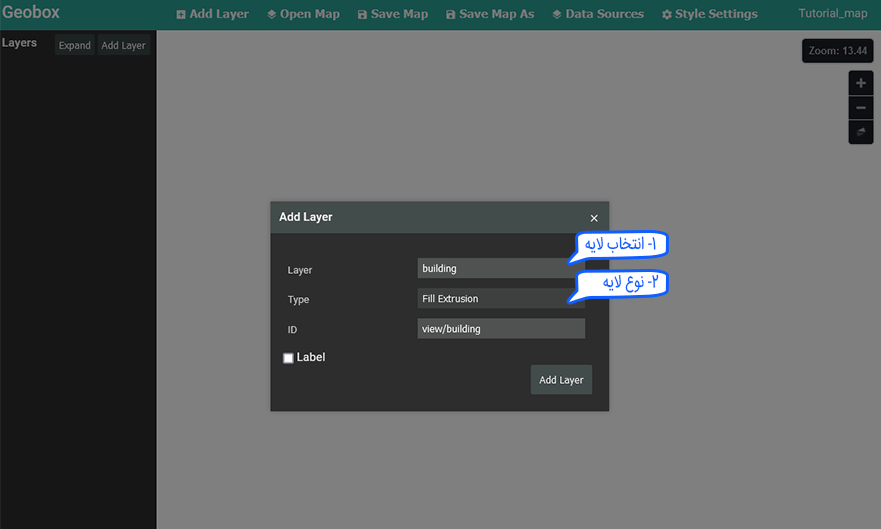Viewport: 881px width, 529px height.
Task: Click the Geobox logo
Action: 33,14
